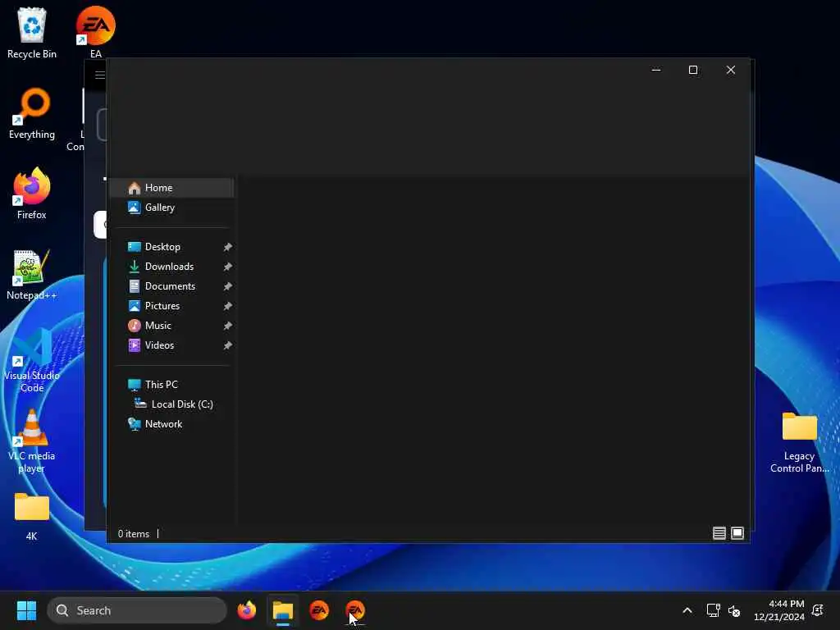Image resolution: width=840 pixels, height=630 pixels.
Task: Click the Network icon in sidebar
Action: click(135, 424)
